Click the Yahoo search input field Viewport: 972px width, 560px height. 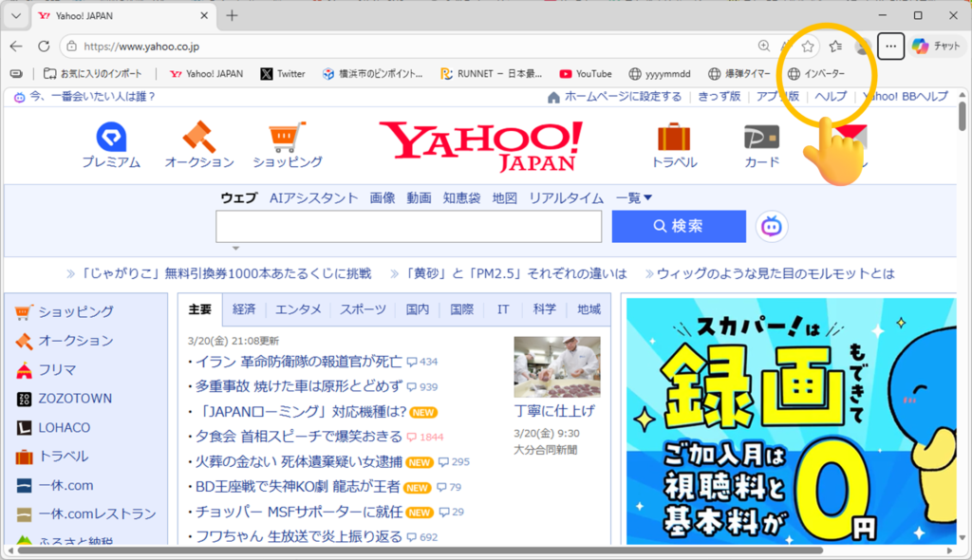tap(408, 227)
